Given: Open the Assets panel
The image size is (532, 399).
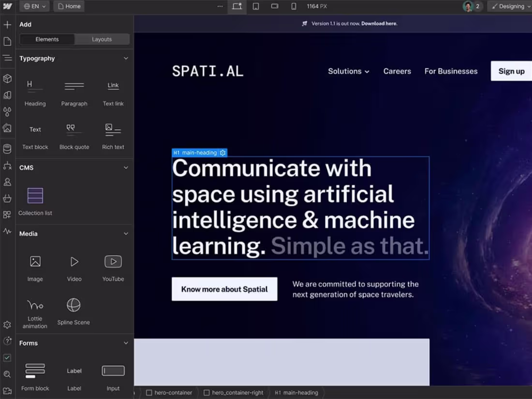Looking at the screenshot, I should [x=7, y=128].
